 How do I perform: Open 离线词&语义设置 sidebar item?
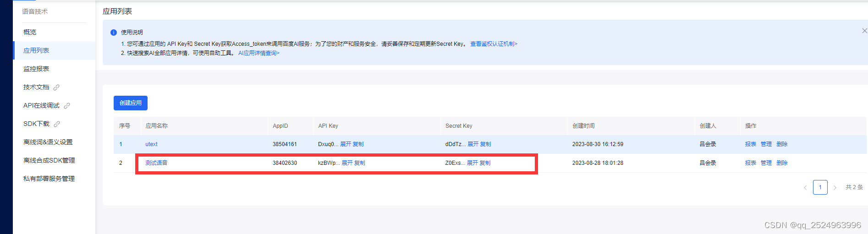(48, 142)
